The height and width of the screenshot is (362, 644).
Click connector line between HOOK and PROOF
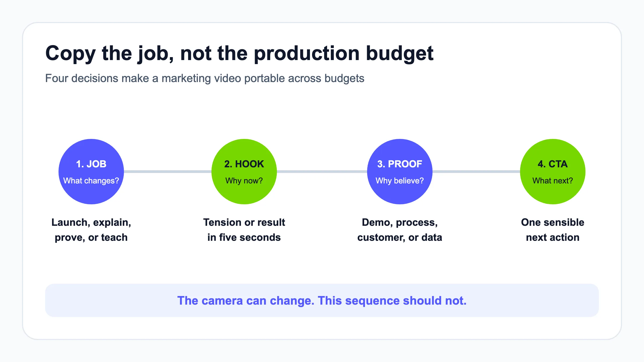[x=322, y=172]
